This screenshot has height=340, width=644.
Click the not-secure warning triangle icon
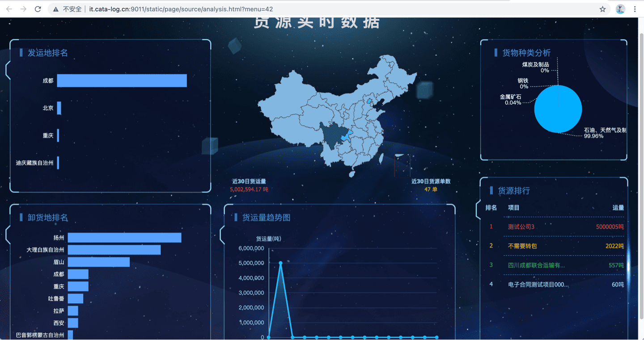55,9
